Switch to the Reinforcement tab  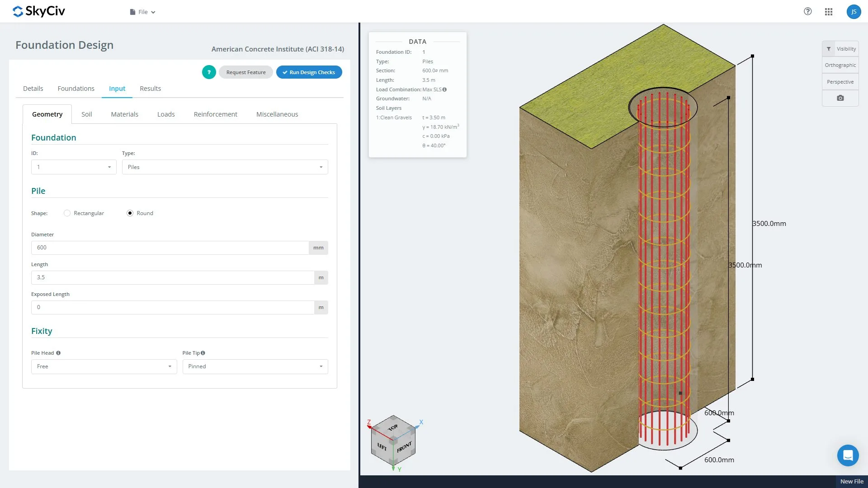215,114
